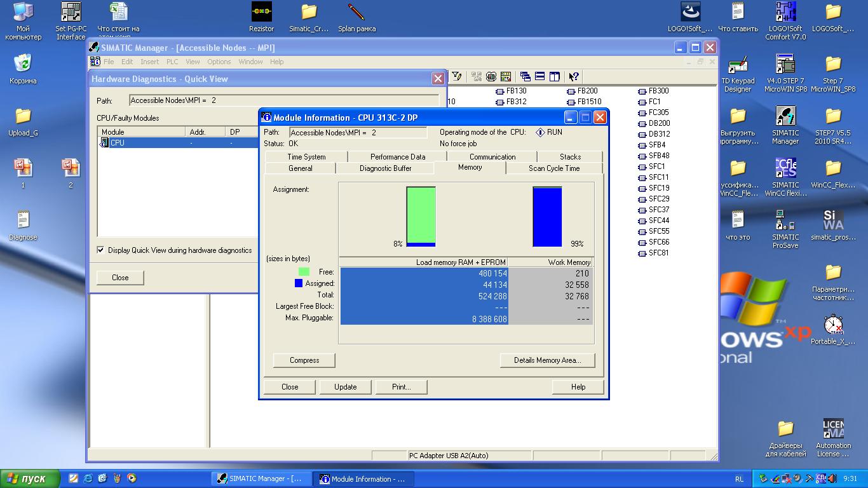Open the Корзина recycle bin icon

pyautogui.click(x=23, y=69)
